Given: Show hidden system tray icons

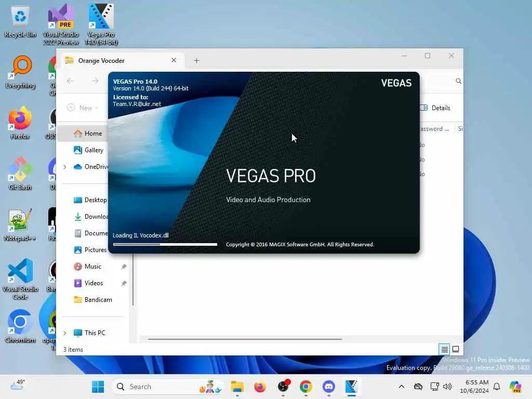Looking at the screenshot, I should (402, 387).
